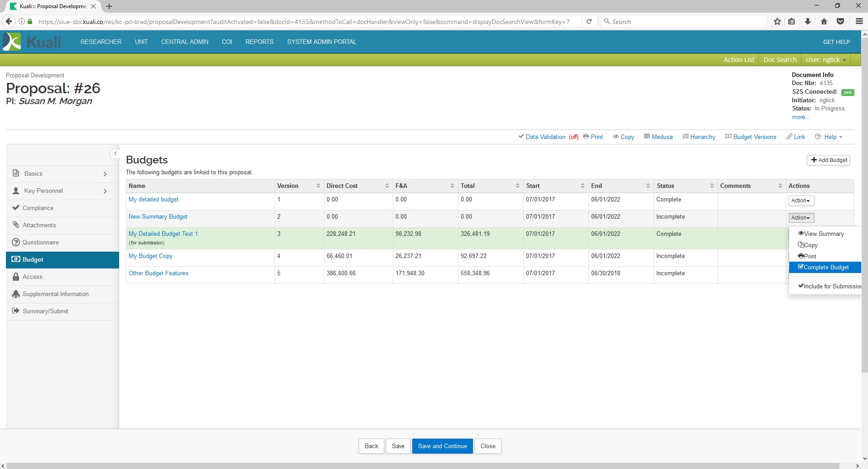Expand the User: nglick menu
The width and height of the screenshot is (868, 469).
[826, 60]
